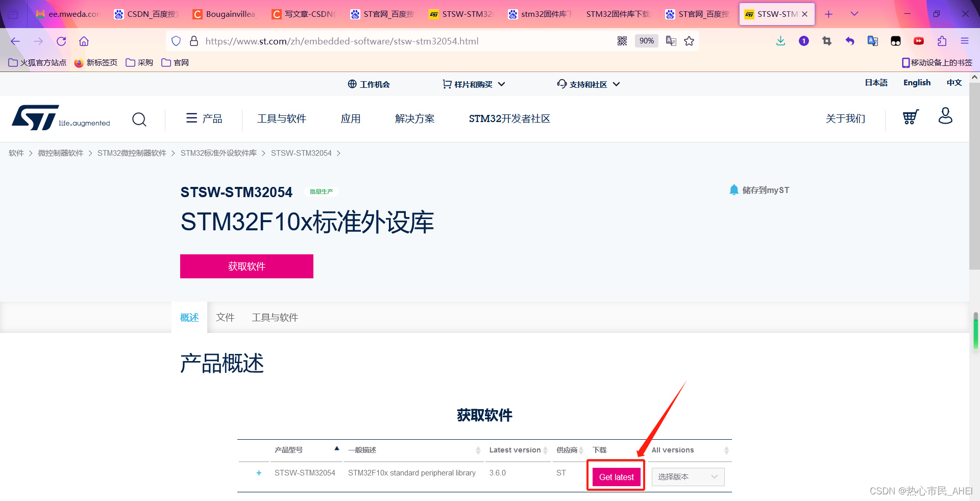Open the user account login

(945, 116)
